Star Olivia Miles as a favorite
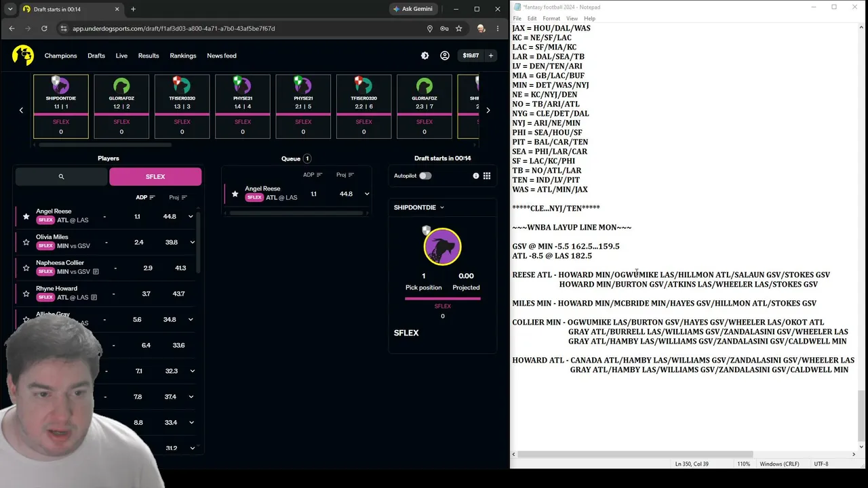 tap(26, 242)
